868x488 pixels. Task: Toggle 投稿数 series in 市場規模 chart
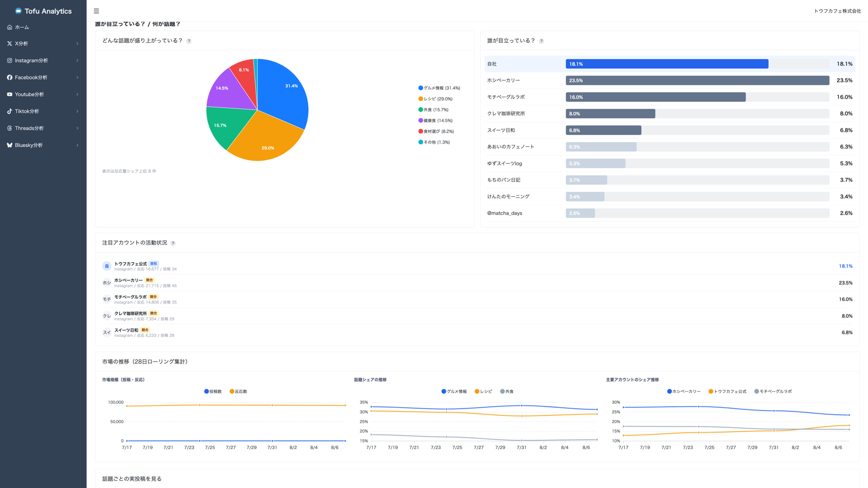pyautogui.click(x=213, y=391)
